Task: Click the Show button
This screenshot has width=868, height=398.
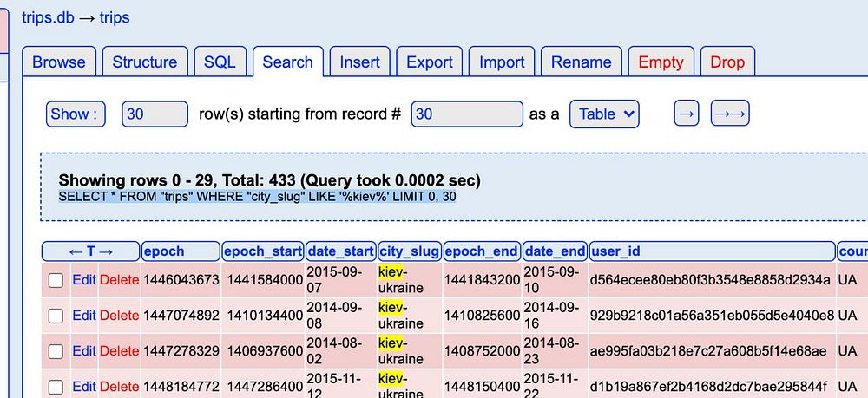Action: (x=76, y=114)
